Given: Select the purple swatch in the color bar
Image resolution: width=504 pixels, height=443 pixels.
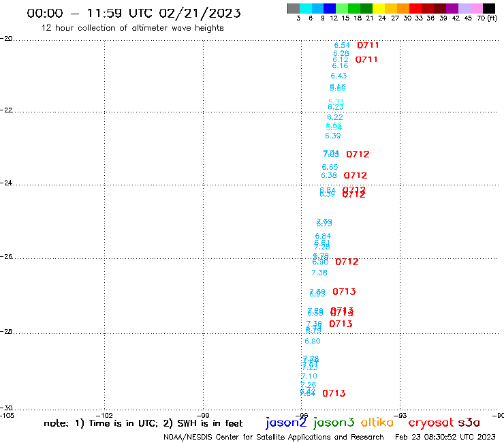Looking at the screenshot, I should pyautogui.click(x=452, y=8).
